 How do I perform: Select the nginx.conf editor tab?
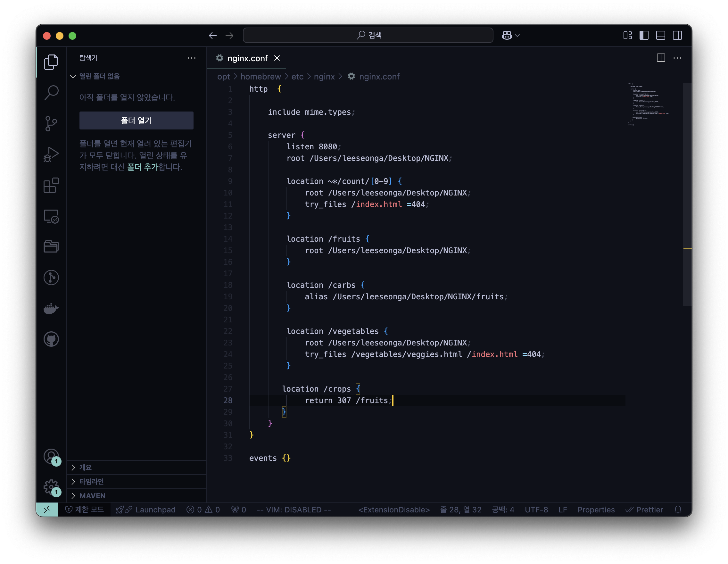coord(247,58)
